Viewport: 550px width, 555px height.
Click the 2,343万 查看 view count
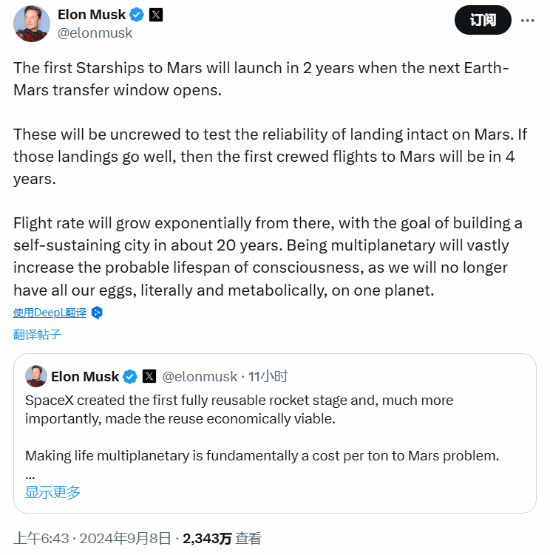pos(222,538)
